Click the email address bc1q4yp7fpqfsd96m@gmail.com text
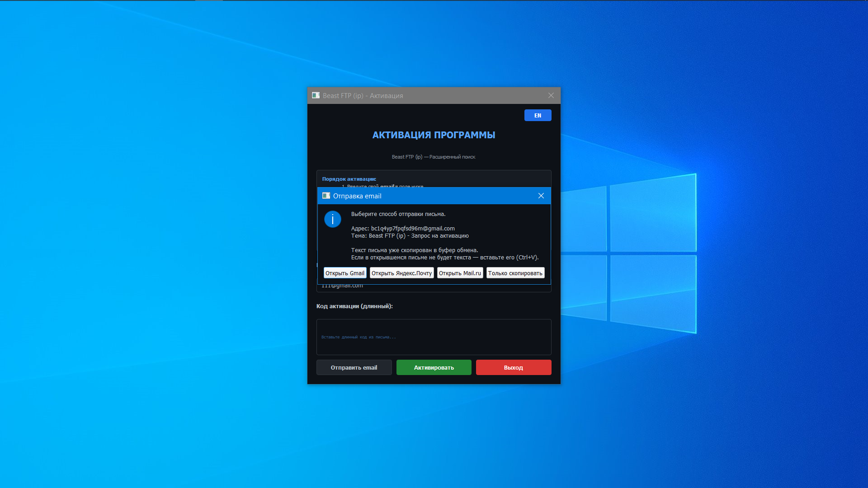This screenshot has height=488, width=868. click(x=413, y=229)
